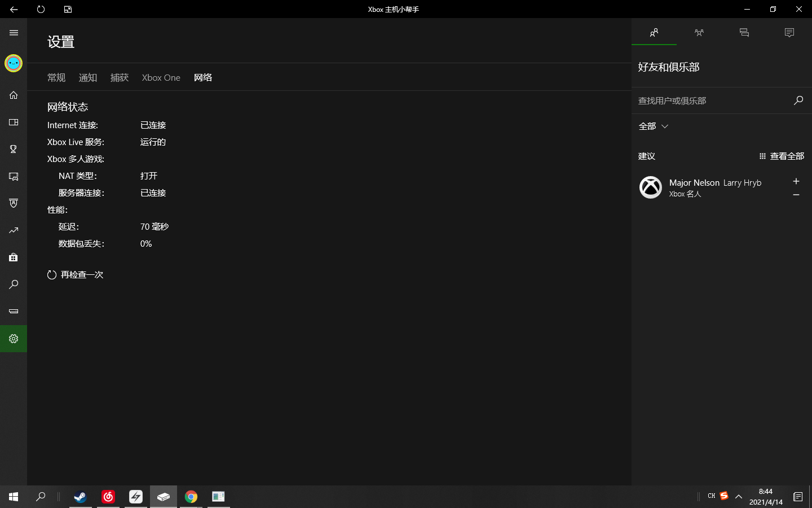Click the refresh icon in title bar
812x508 pixels.
41,9
